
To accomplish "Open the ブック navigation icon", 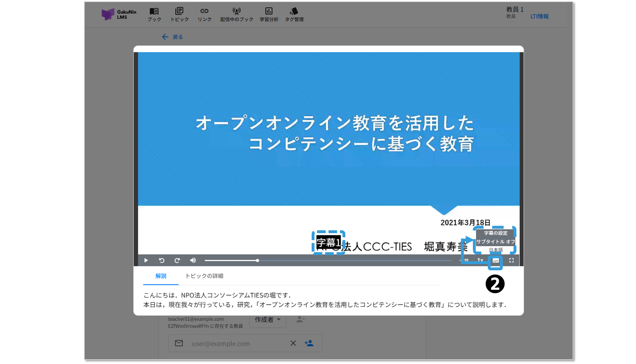I will 154,15.
